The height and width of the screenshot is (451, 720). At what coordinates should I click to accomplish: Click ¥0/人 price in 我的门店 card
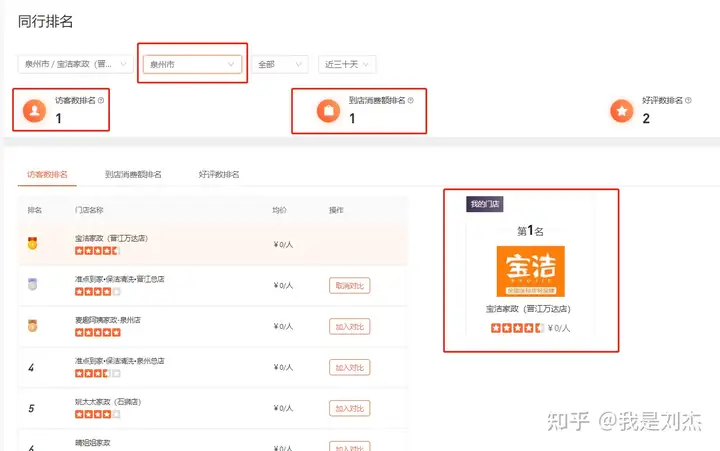click(x=559, y=328)
